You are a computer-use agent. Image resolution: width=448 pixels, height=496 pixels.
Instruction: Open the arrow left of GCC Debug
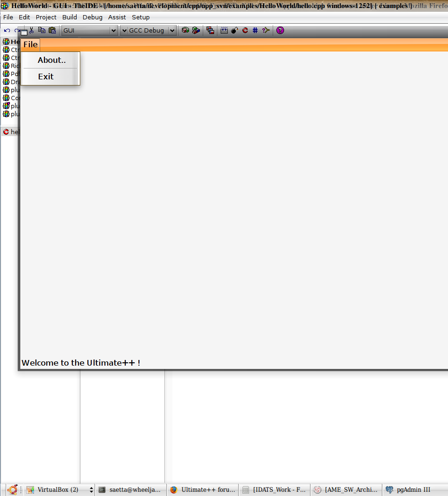click(x=124, y=31)
